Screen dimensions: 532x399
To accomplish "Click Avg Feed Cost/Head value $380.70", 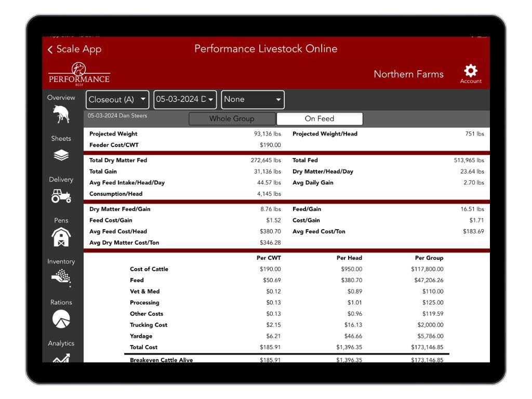I will point(270,231).
